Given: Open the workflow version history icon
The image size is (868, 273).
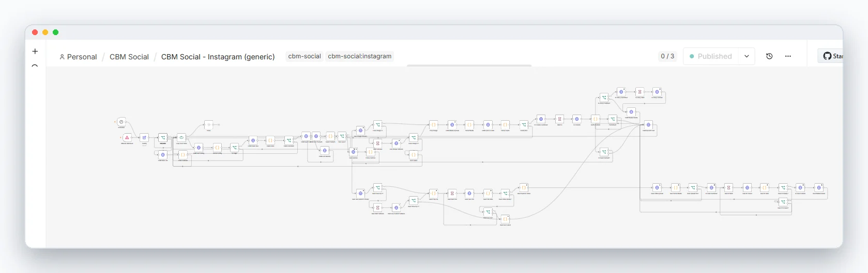Looking at the screenshot, I should (769, 56).
